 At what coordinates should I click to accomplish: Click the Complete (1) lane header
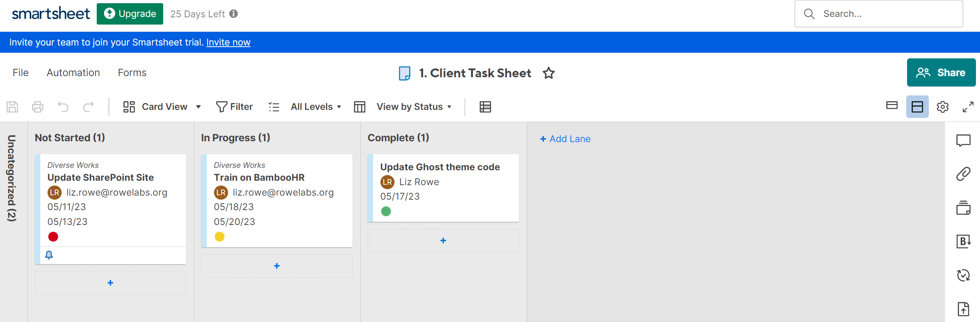pos(399,138)
